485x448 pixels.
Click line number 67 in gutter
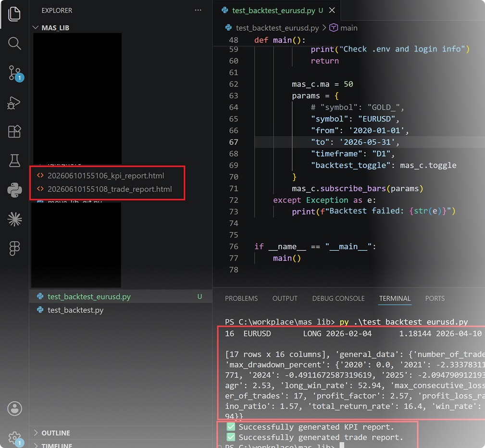234,142
